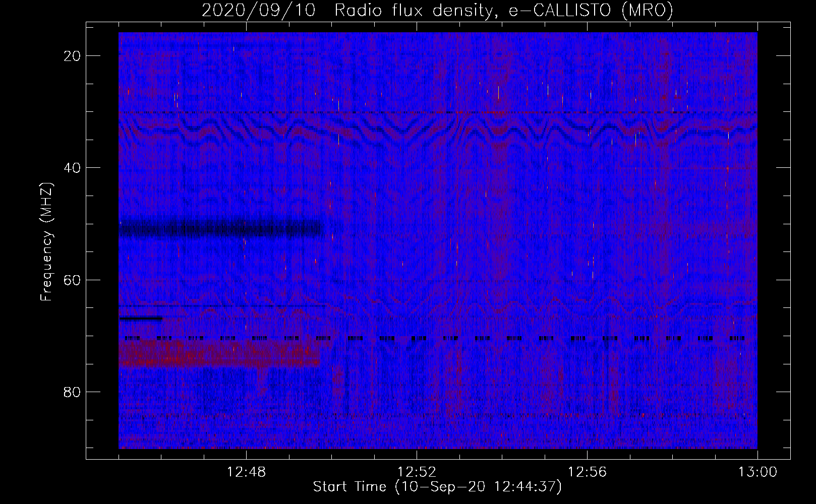
Task: Click the "12:52" time tick label
Action: 417,472
